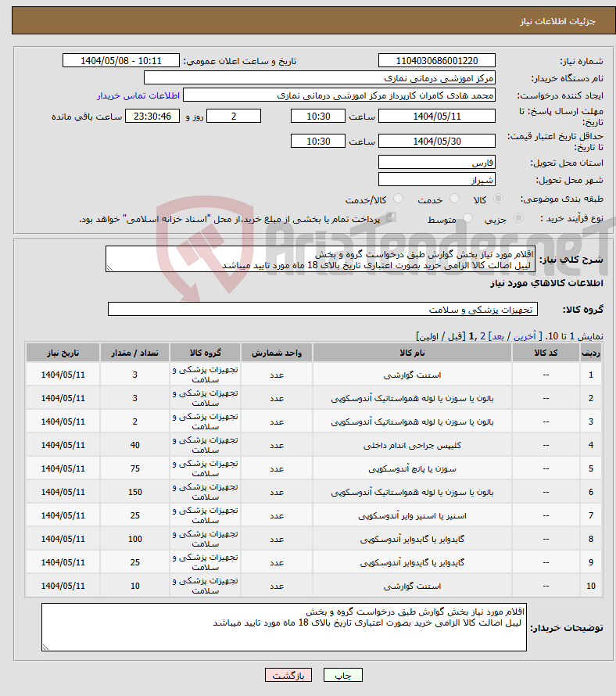Image resolution: width=616 pixels, height=696 pixels.
Task: Click the گروه کالا column header
Action: 205,353
